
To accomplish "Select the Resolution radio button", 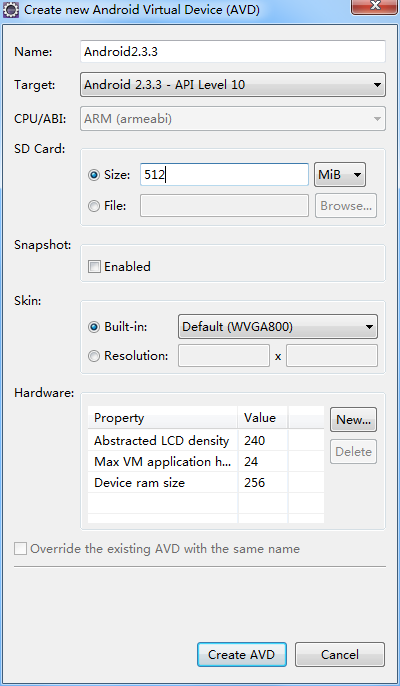I will click(x=94, y=356).
